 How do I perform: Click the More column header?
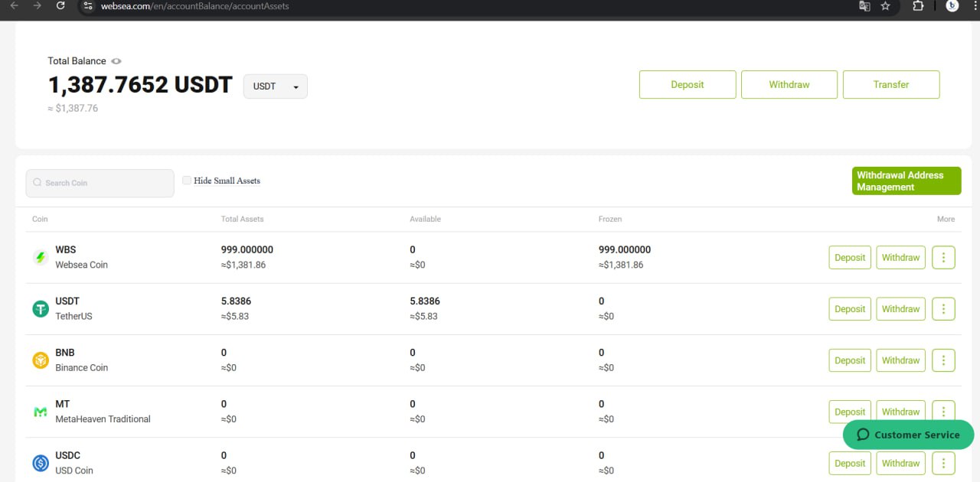click(x=946, y=219)
